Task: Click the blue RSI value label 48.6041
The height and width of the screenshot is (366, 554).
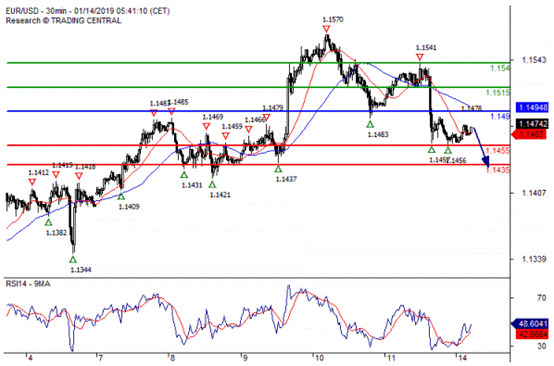Action: [530, 323]
